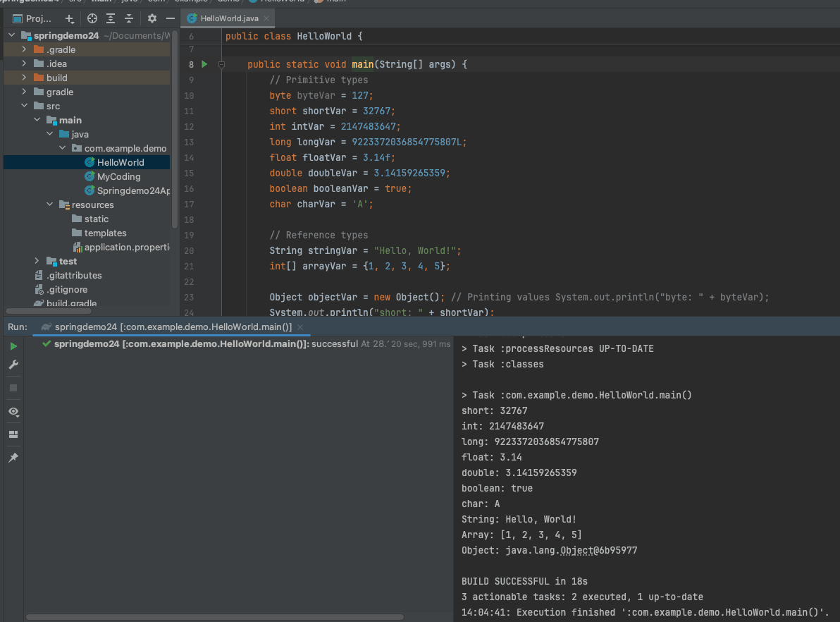This screenshot has width=840, height=622.
Task: Close the HelloWorld.java editor tab
Action: point(266,18)
